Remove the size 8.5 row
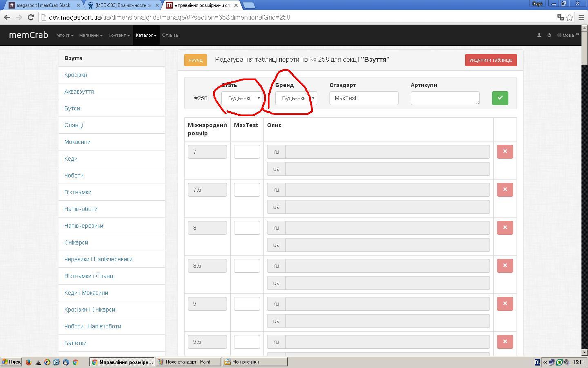 coord(505,266)
